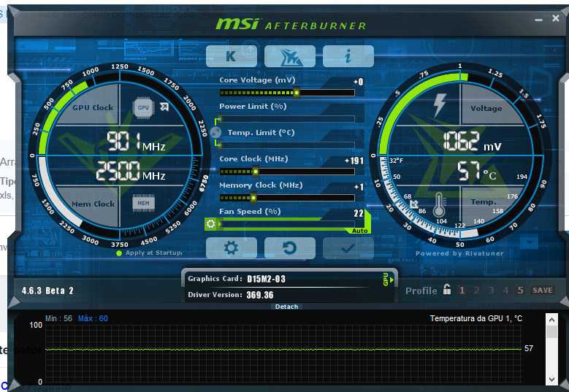Toggle power and temp limit link icon

tap(215, 132)
